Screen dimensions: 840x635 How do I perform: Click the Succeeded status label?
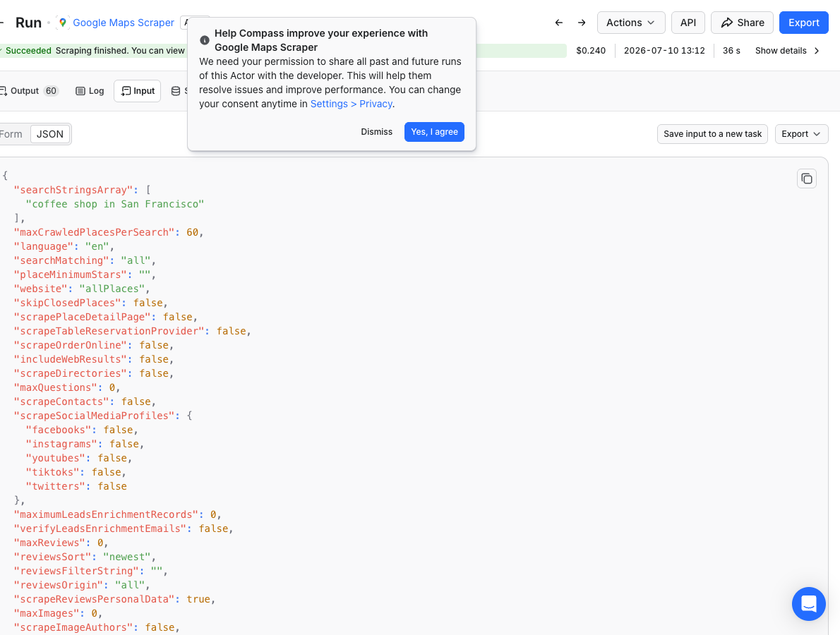(x=28, y=50)
